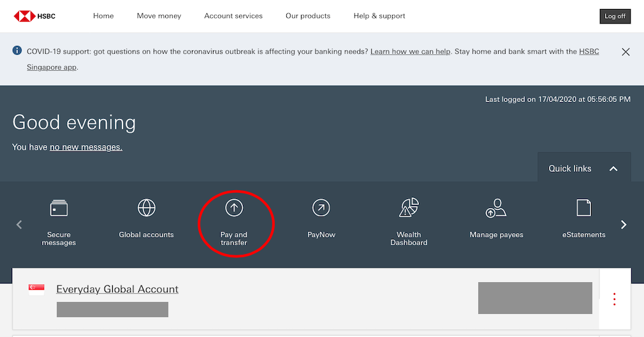Viewport: 644px width, 337px height.
Task: Open the Everyday Global Account options menu
Action: click(x=615, y=299)
